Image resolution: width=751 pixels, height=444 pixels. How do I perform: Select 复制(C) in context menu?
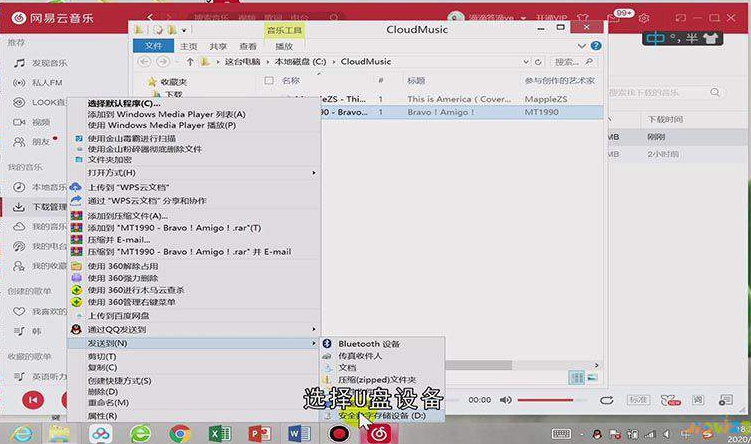(x=102, y=367)
